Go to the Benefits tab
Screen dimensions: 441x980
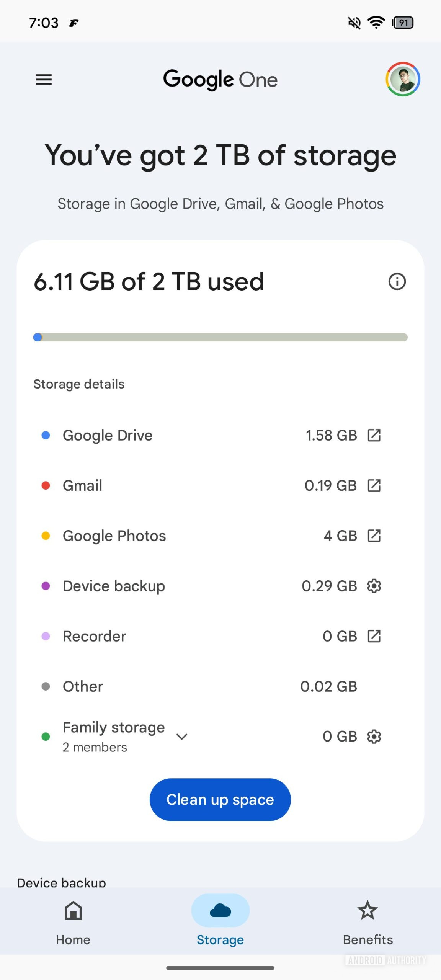tap(367, 923)
